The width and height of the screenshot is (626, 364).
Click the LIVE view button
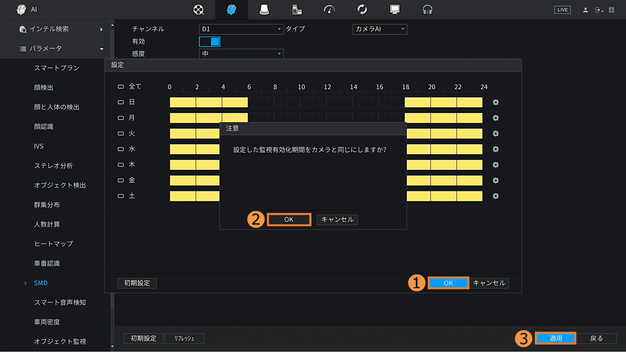click(562, 10)
